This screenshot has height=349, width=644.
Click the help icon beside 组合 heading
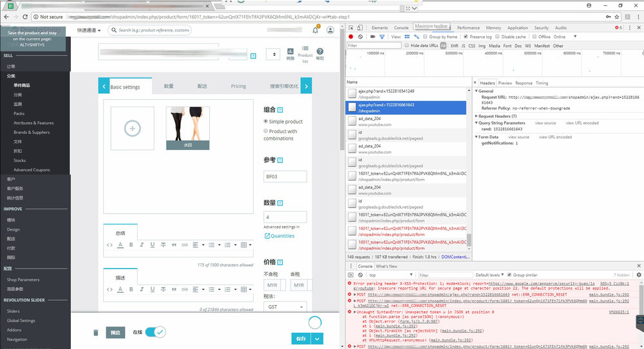tap(280, 109)
